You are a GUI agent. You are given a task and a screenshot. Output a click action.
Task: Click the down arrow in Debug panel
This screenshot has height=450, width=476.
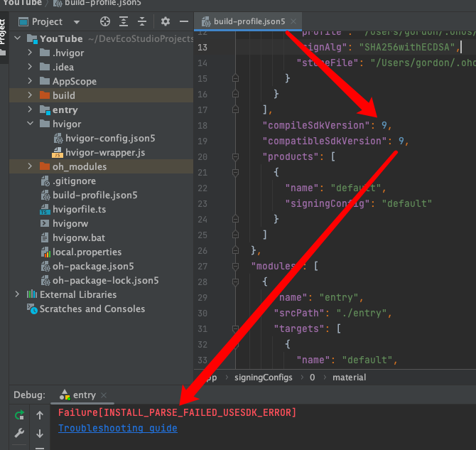point(40,433)
